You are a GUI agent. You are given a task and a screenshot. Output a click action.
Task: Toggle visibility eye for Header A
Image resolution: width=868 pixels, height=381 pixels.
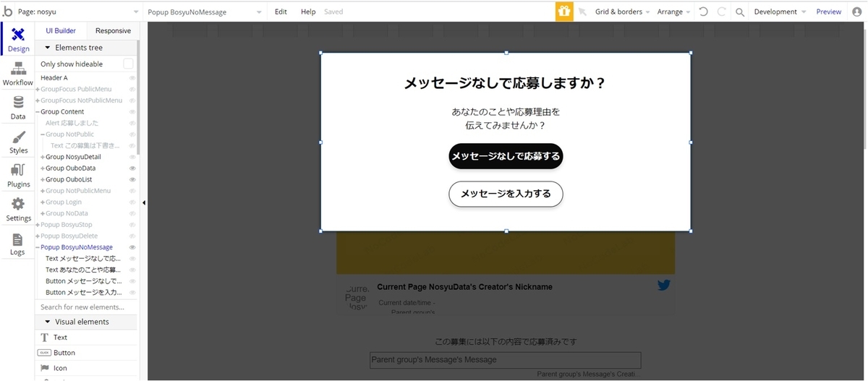(132, 78)
